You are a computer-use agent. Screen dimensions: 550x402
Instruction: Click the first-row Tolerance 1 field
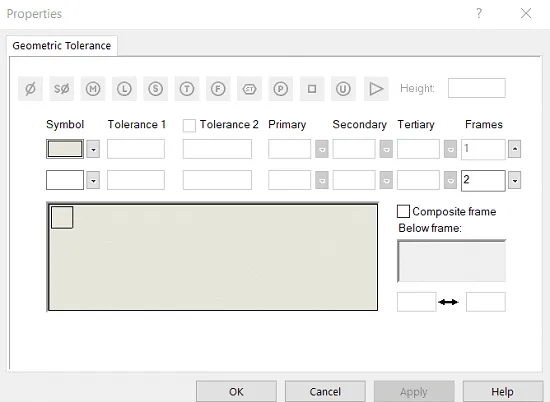136,149
